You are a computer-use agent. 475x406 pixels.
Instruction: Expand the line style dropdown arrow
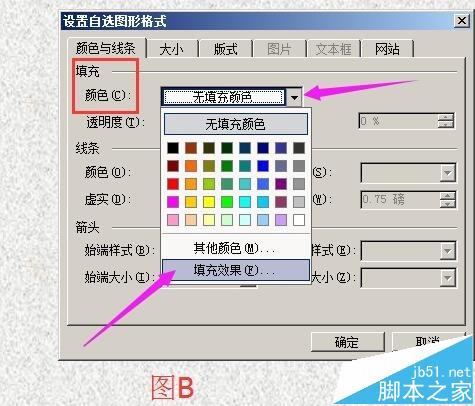[447, 173]
